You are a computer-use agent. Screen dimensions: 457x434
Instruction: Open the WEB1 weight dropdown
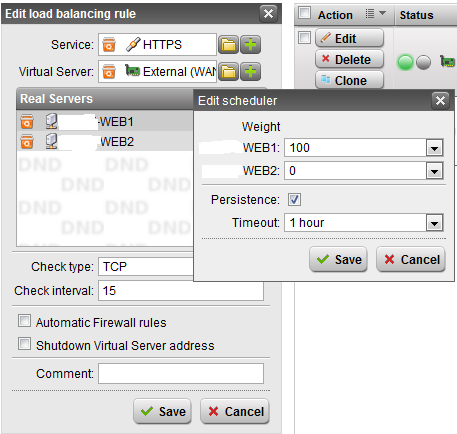point(434,148)
